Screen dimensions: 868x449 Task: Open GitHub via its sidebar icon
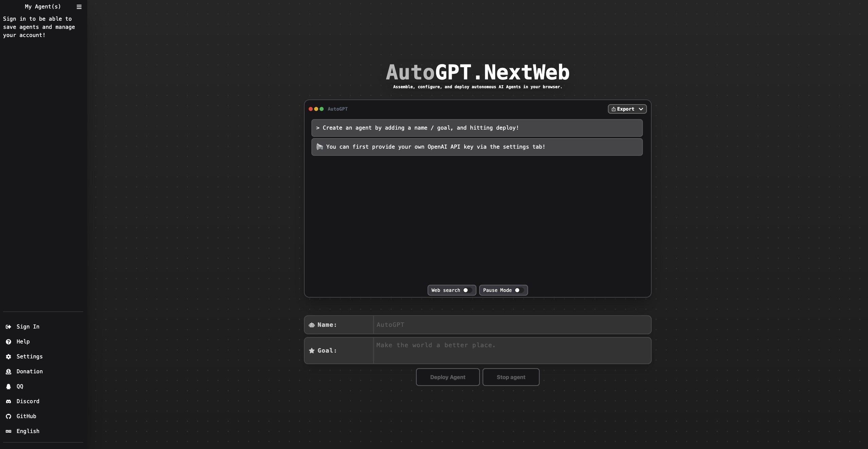[x=8, y=416]
